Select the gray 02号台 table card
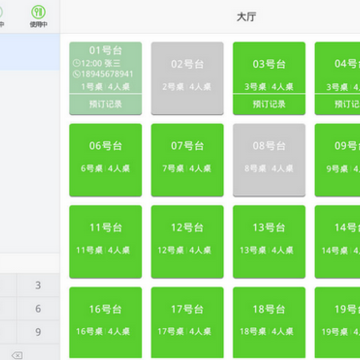 tap(187, 78)
